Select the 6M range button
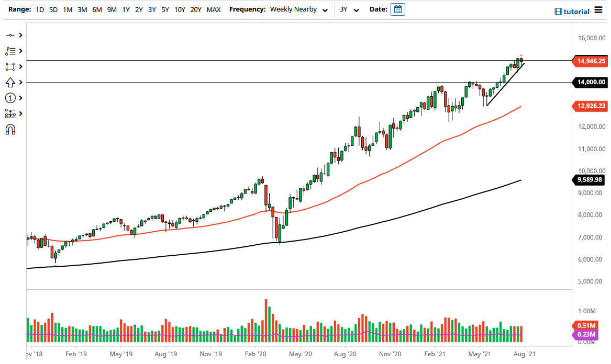Viewport: 611px width, 364px height. click(x=95, y=9)
